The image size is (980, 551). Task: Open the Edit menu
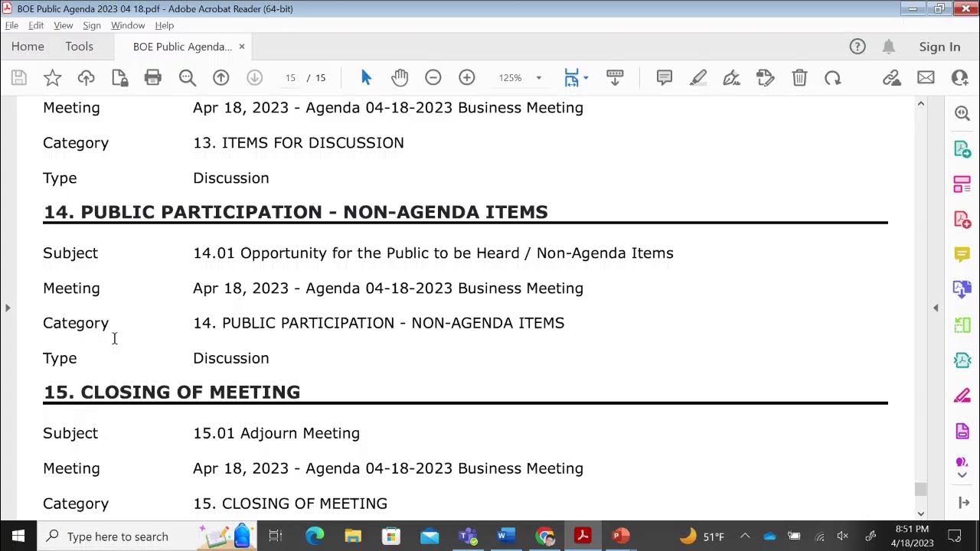click(x=36, y=25)
